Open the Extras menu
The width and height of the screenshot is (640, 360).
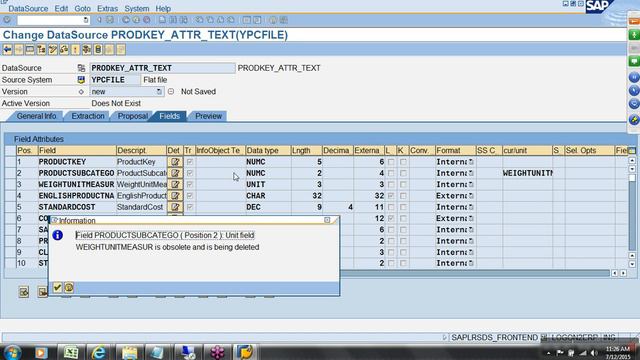[x=107, y=9]
